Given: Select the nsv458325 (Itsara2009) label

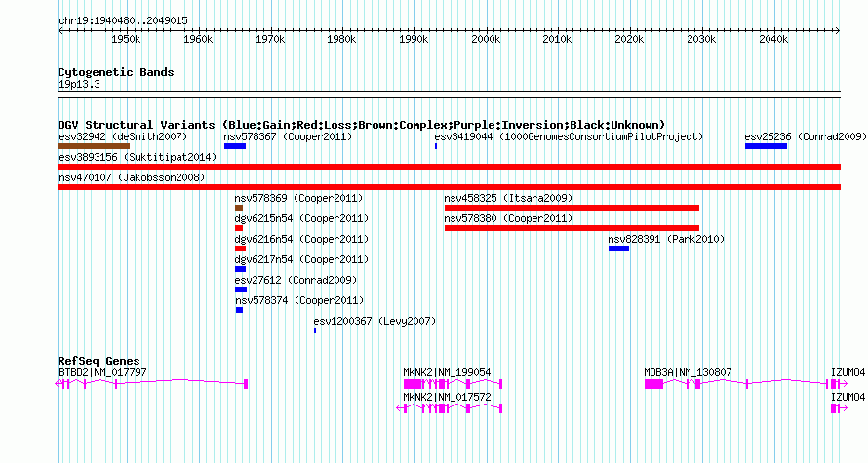Looking at the screenshot, I should click(x=508, y=199).
